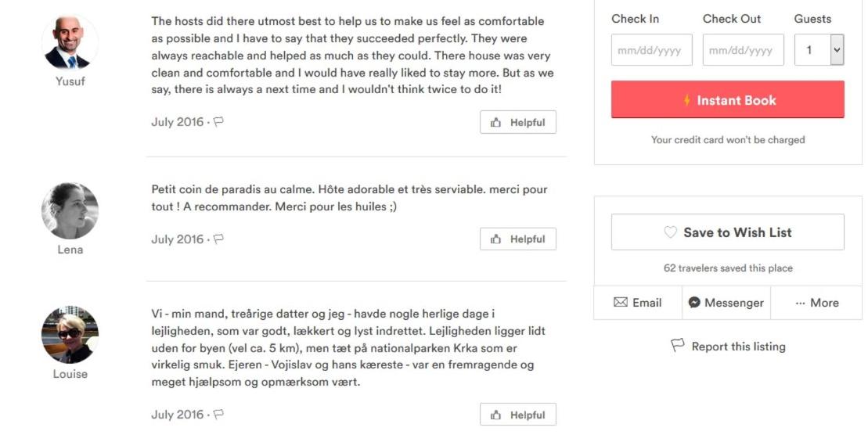
Task: Flag Yusuf's review with the flag icon
Action: [x=218, y=122]
